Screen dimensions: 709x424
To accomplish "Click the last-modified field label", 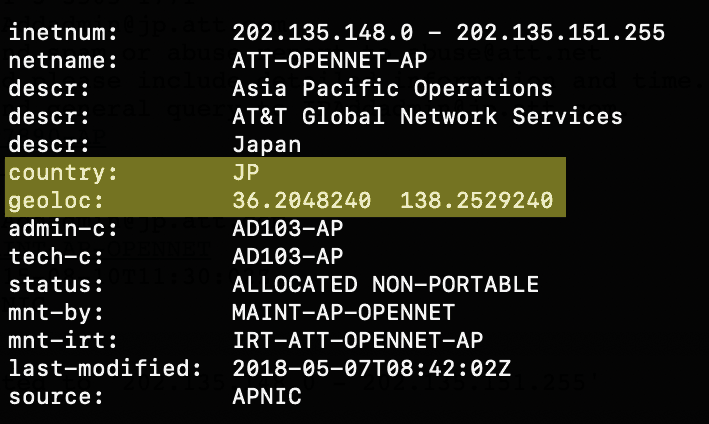I will click(x=105, y=369).
